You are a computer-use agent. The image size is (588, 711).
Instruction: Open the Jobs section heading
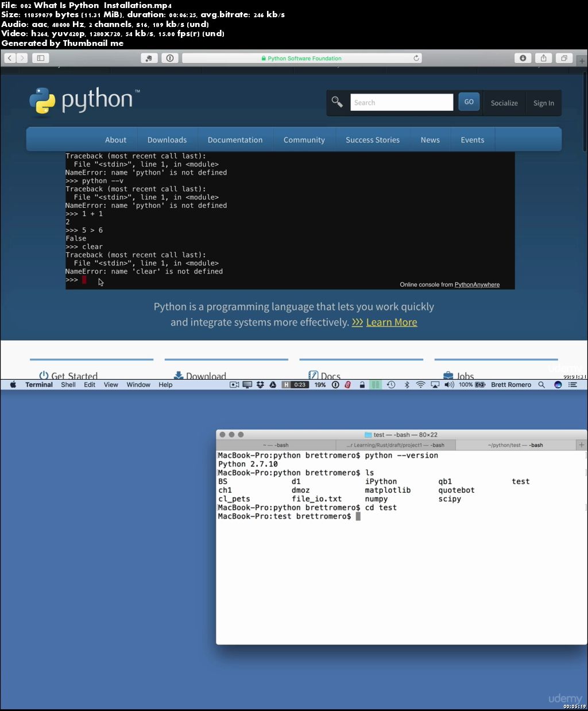(458, 376)
